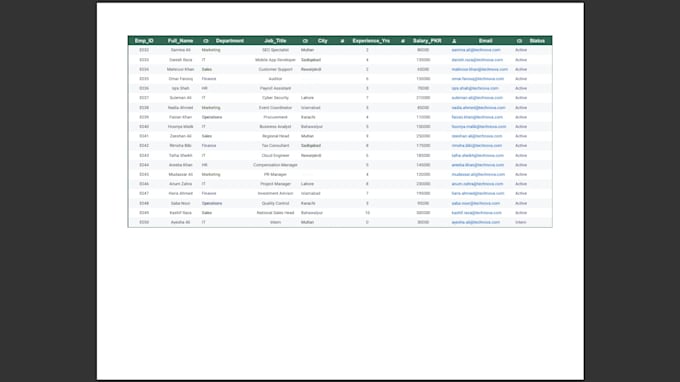Select the name 'Suleman Ali'
This screenshot has height=382, width=680.
180,98
